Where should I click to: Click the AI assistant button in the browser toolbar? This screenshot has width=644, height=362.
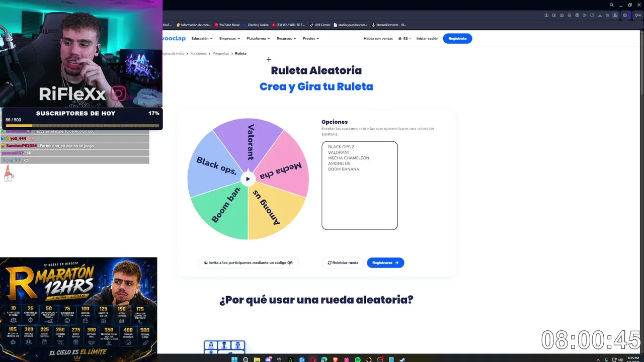point(638,16)
